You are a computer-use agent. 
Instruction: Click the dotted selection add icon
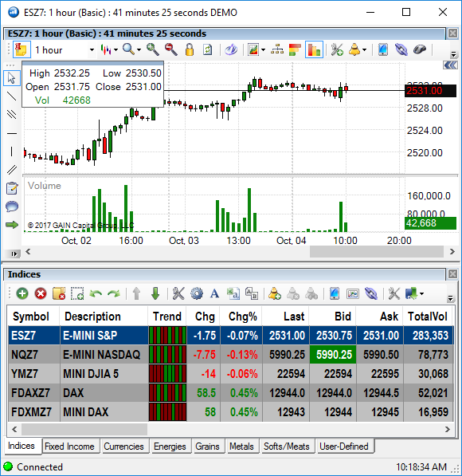pos(77,293)
